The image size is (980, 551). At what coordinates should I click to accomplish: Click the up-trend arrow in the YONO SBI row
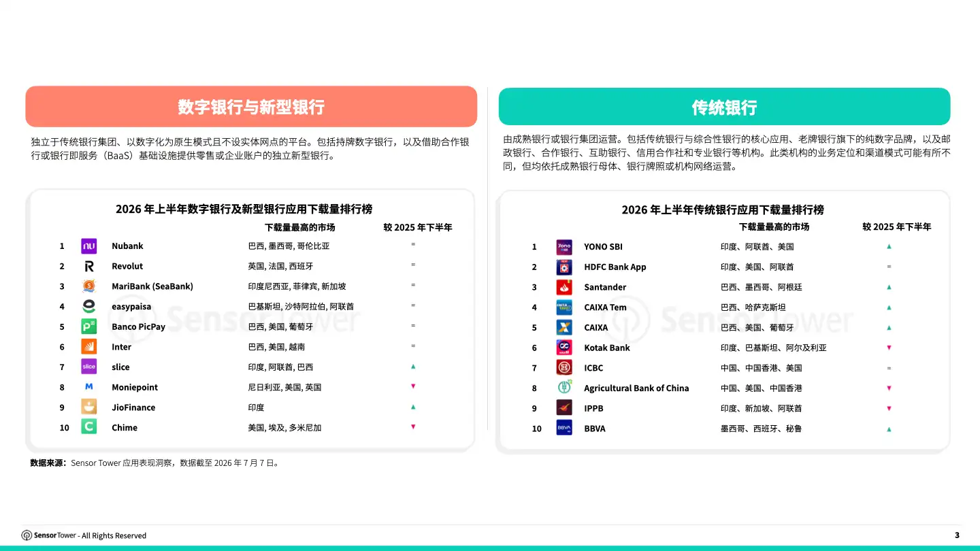(889, 246)
